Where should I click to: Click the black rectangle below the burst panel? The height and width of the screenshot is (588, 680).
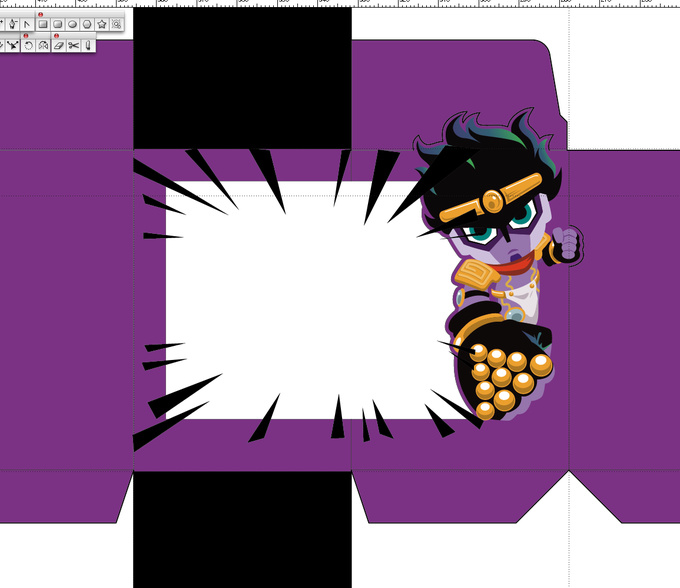click(x=242, y=529)
